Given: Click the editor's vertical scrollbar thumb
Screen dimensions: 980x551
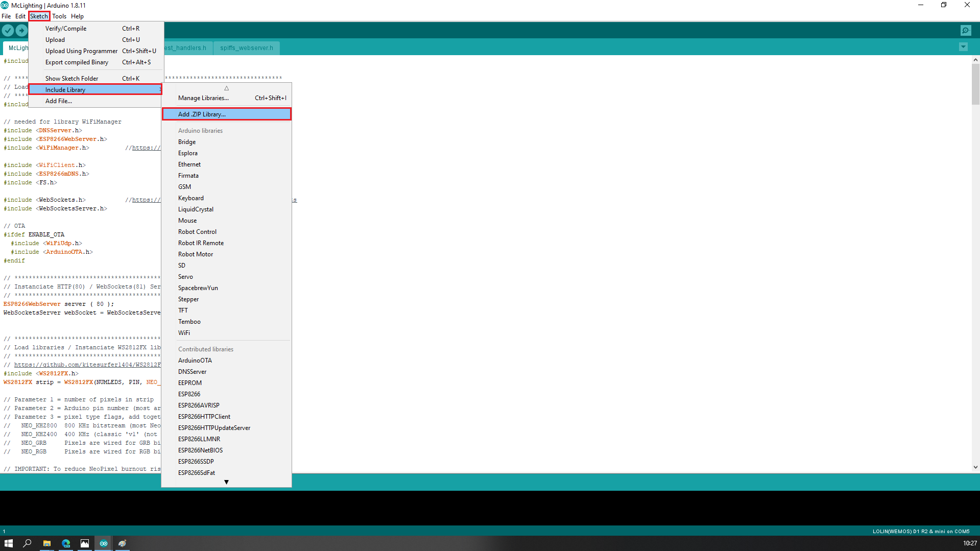Looking at the screenshot, I should pos(975,84).
